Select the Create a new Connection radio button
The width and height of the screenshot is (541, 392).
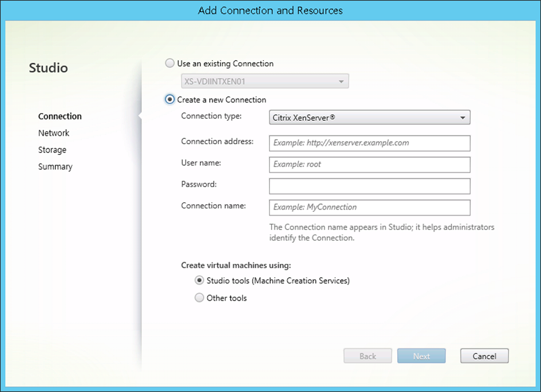[x=170, y=100]
